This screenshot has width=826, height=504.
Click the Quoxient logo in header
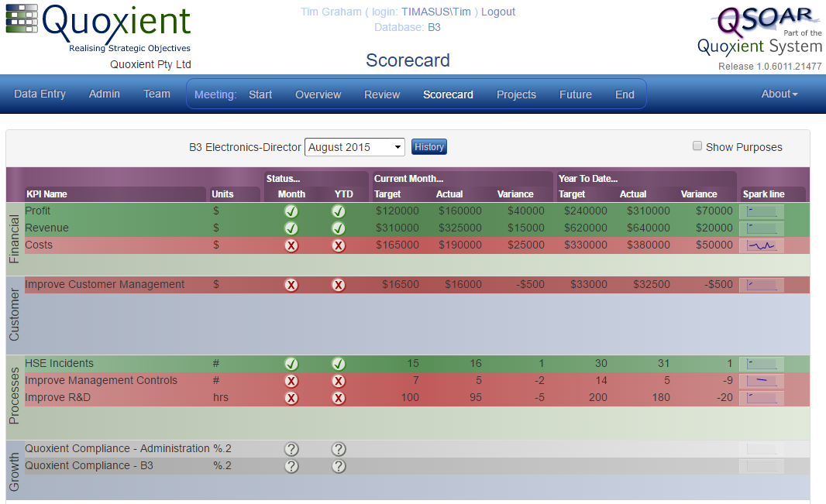(98, 29)
